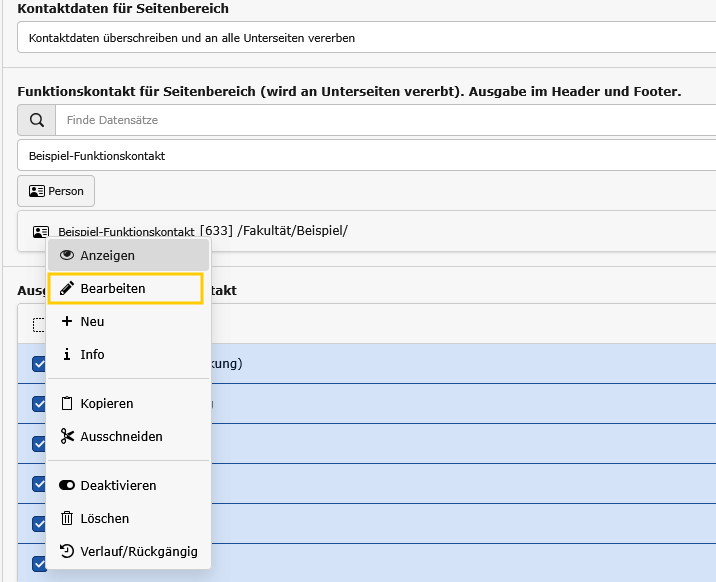Image resolution: width=716 pixels, height=582 pixels.
Task: Click the plus icon for Neu
Action: click(x=67, y=322)
